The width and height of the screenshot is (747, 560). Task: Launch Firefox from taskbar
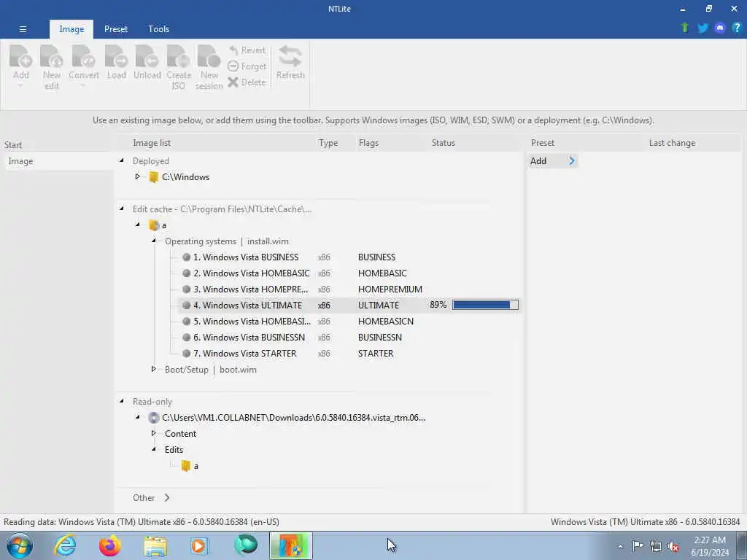[x=109, y=545]
